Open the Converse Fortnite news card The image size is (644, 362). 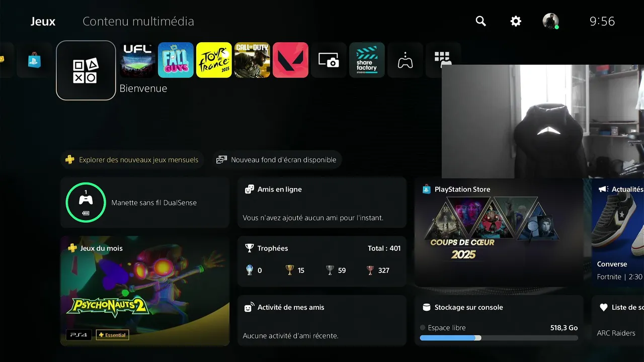pyautogui.click(x=618, y=232)
